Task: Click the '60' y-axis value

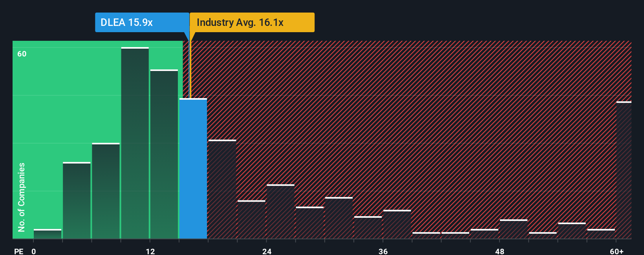Action: click(22, 54)
